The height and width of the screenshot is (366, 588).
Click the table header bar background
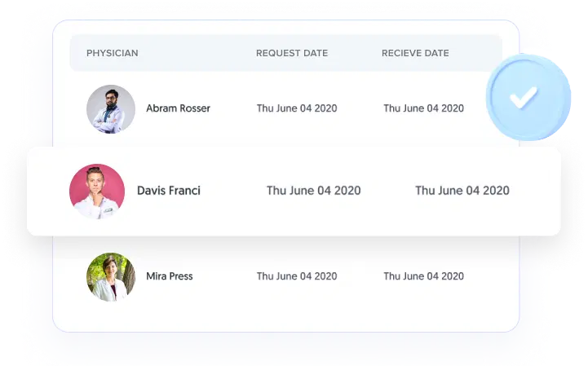[285, 53]
